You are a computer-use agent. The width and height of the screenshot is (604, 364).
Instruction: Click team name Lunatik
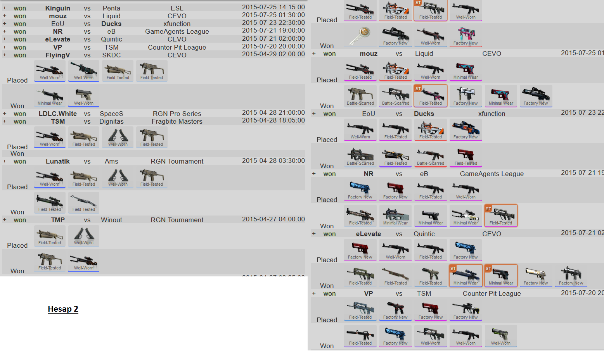(x=58, y=161)
